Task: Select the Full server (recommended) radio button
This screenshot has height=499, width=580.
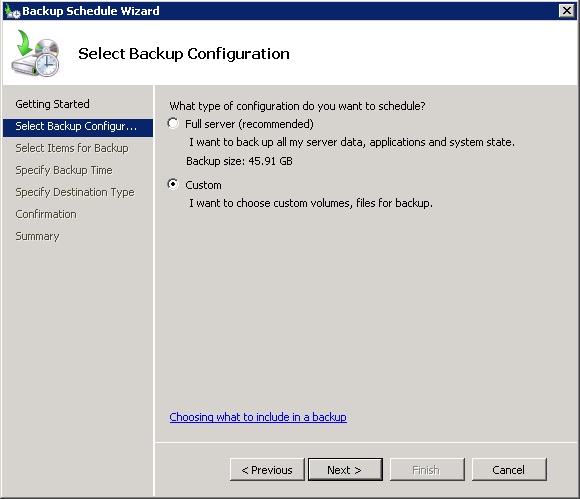Action: point(173,123)
